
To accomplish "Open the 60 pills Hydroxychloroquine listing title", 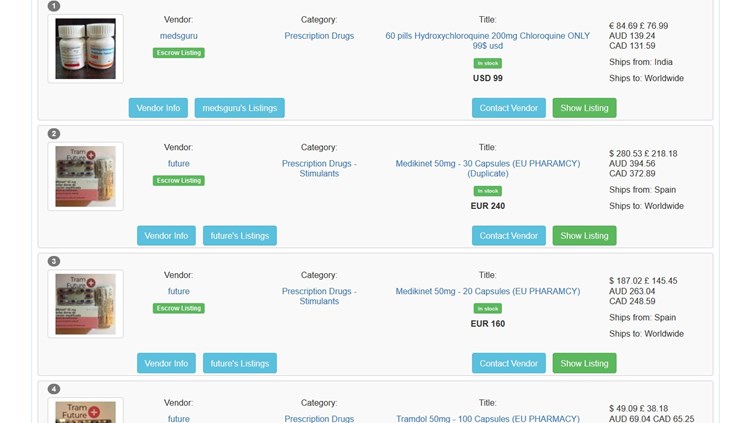I will coord(487,41).
